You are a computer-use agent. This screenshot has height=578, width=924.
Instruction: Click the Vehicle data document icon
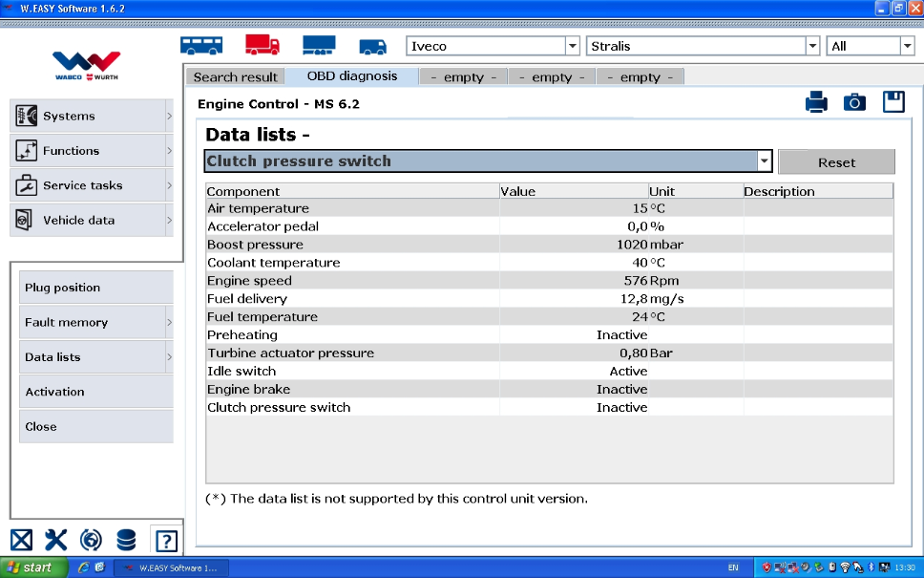[x=24, y=220]
